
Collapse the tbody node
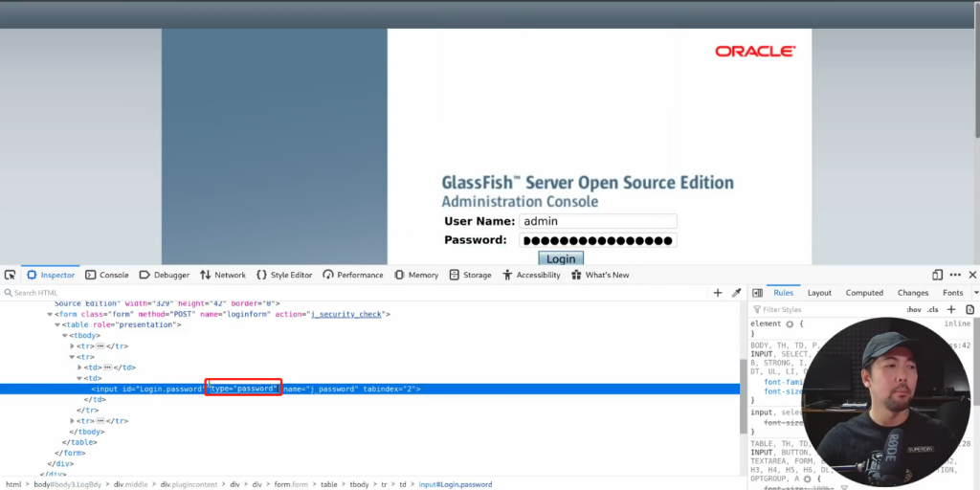pos(64,336)
